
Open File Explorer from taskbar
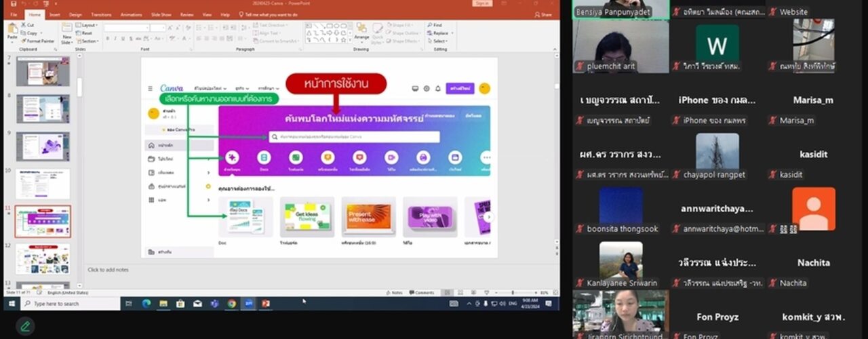tap(163, 304)
